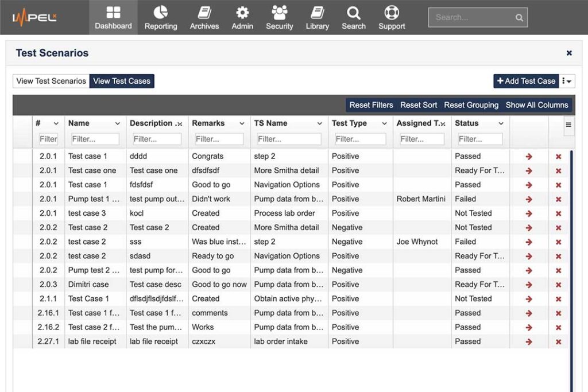
Task: Open the Reporting pie-chart icon
Action: (160, 13)
